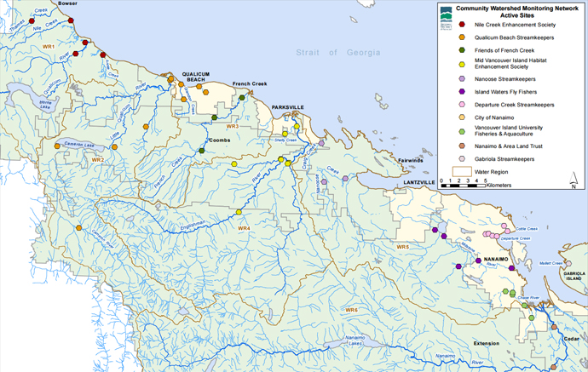The image size is (588, 372).
Task: Click the 'Gabriola Streamkeepers' legend text
Action: click(x=504, y=159)
